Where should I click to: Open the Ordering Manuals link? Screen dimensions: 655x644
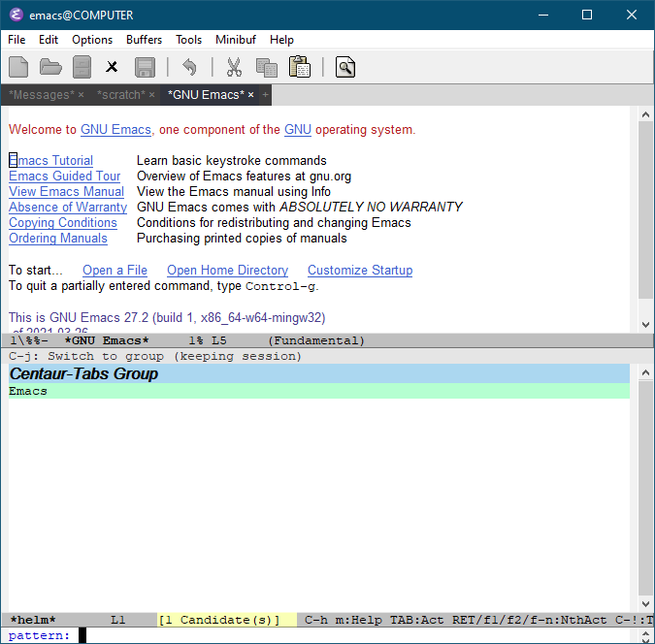tap(58, 238)
